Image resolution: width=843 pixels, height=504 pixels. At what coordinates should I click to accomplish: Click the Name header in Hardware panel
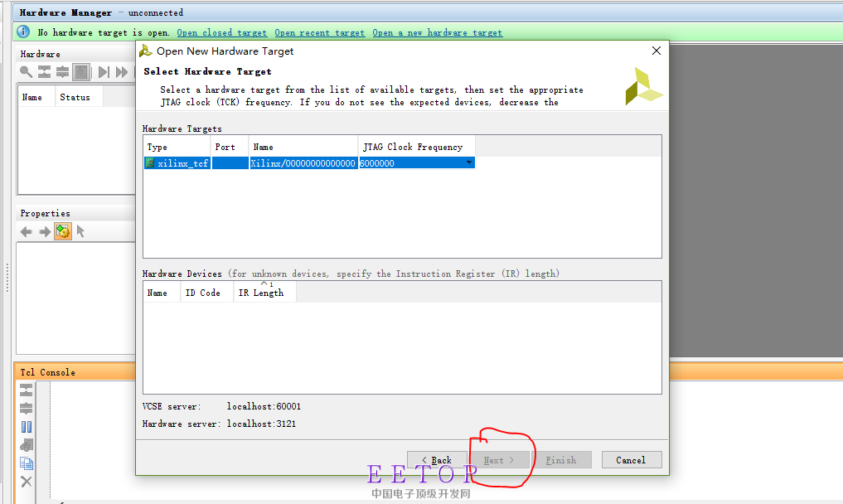pyautogui.click(x=36, y=97)
